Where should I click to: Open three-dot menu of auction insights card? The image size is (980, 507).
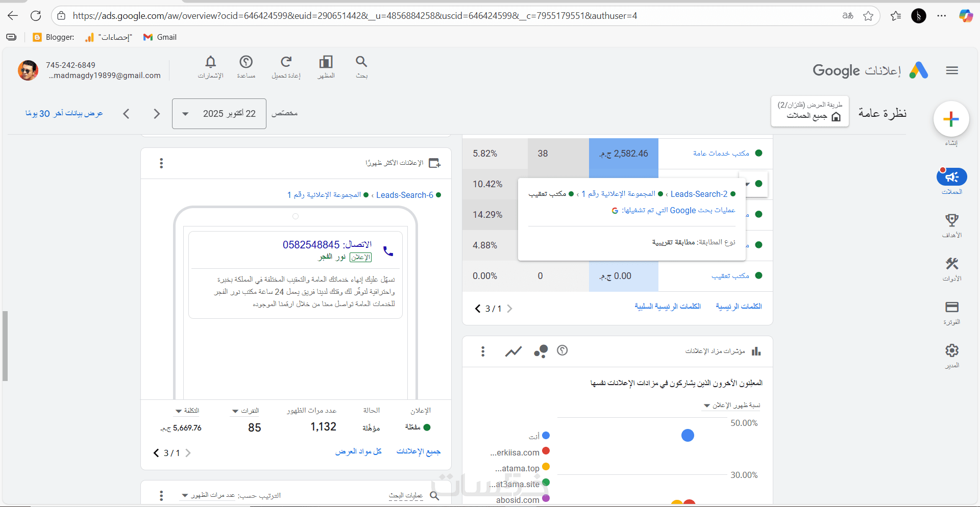pos(483,351)
